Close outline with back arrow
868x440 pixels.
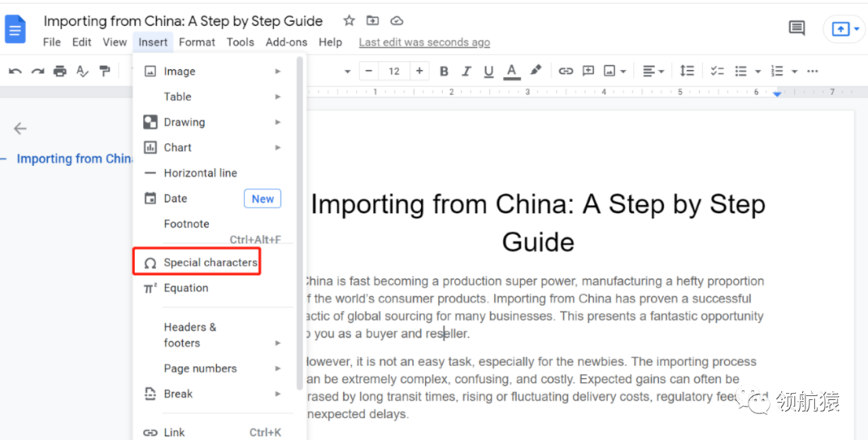[20, 129]
